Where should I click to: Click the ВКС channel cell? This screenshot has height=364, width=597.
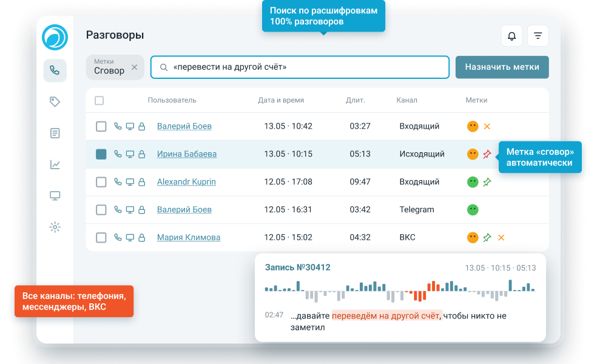(x=407, y=237)
